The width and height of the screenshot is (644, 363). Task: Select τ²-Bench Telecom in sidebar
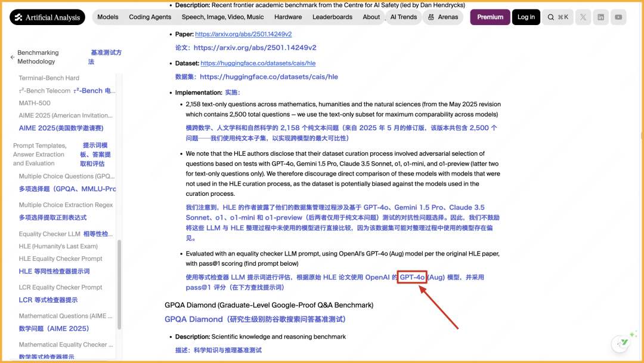44,91
